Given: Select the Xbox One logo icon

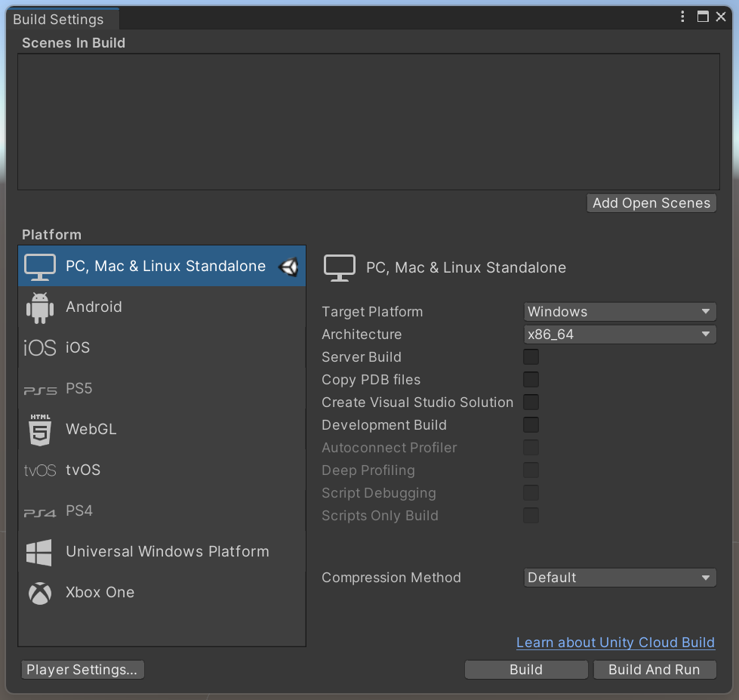Looking at the screenshot, I should 40,593.
